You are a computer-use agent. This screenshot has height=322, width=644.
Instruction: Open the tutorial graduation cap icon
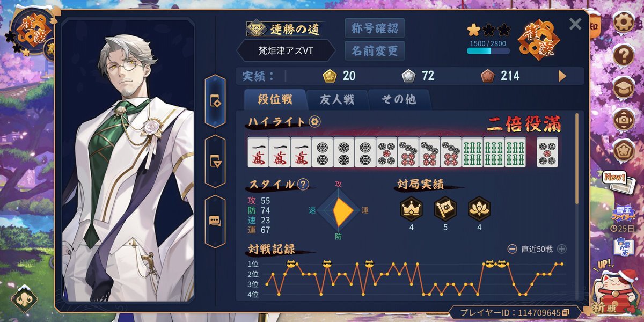624,87
